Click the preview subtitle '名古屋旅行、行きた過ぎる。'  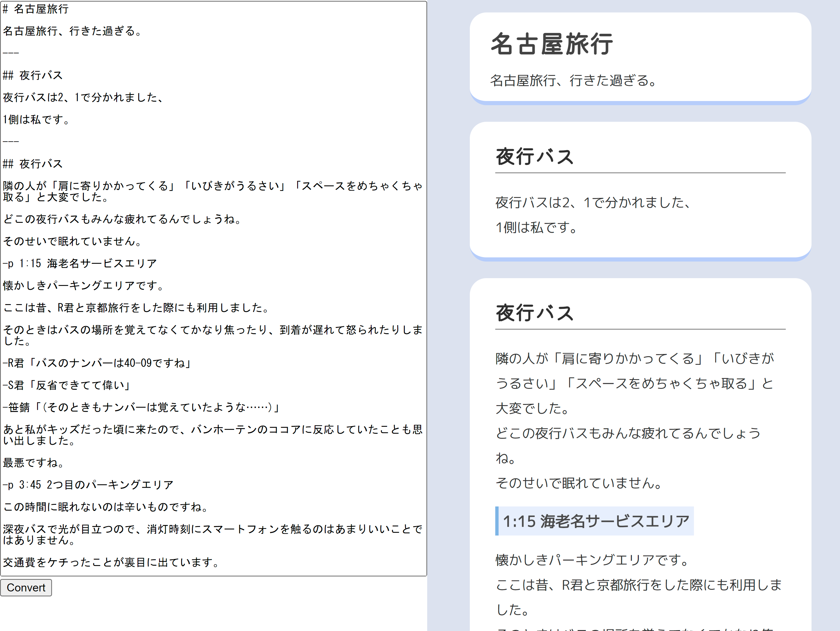pos(573,80)
